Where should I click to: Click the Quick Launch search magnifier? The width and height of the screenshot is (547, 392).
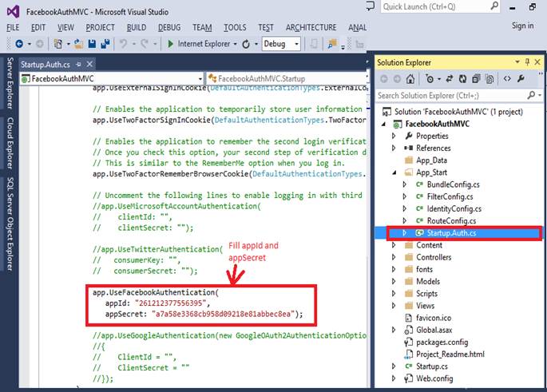point(494,6)
